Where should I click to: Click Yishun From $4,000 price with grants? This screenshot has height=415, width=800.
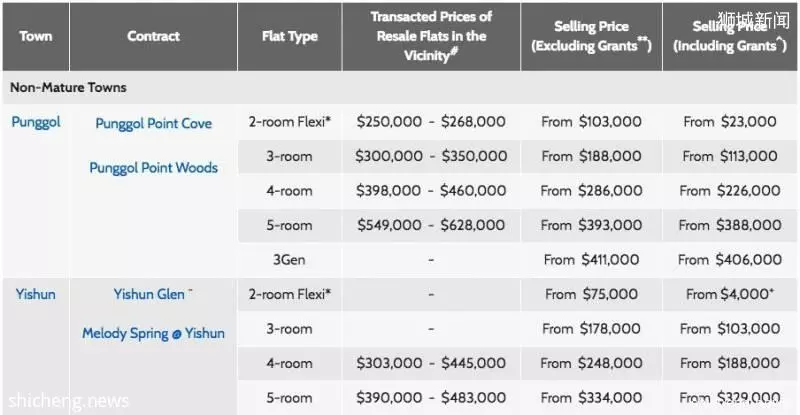(x=730, y=295)
